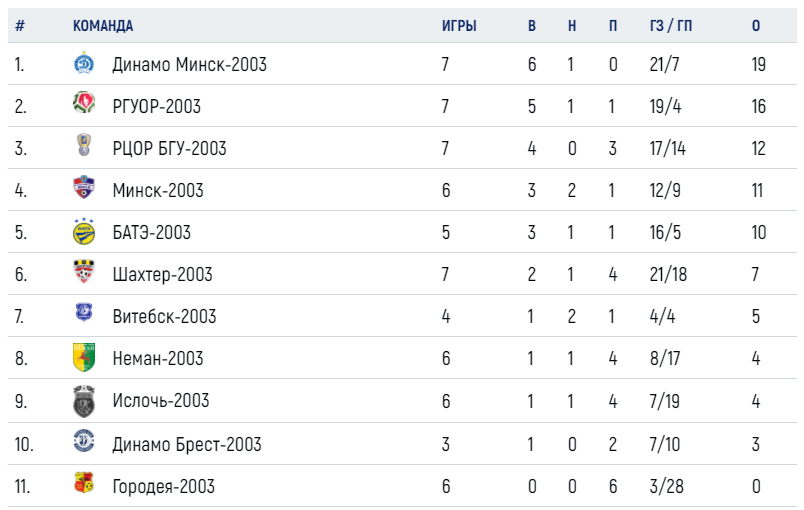Click the Неман-2003 green-yellow shield
The height and width of the screenshot is (510, 804).
pyautogui.click(x=84, y=357)
